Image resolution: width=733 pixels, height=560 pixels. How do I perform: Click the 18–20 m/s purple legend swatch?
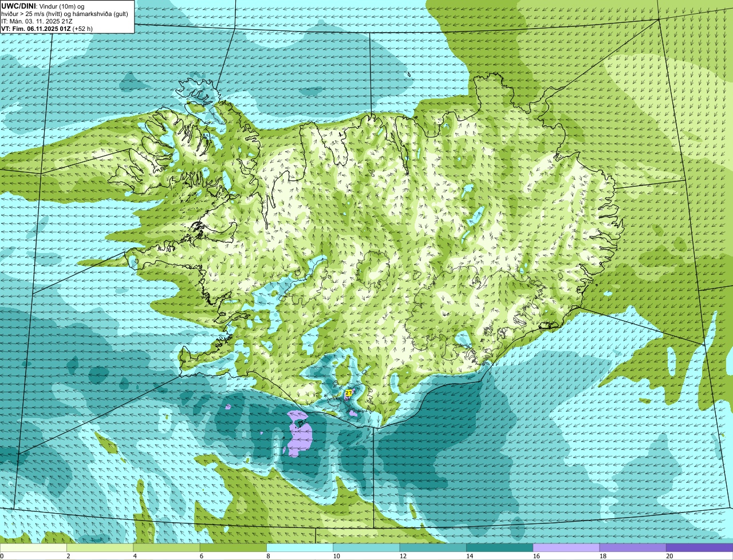click(x=633, y=547)
